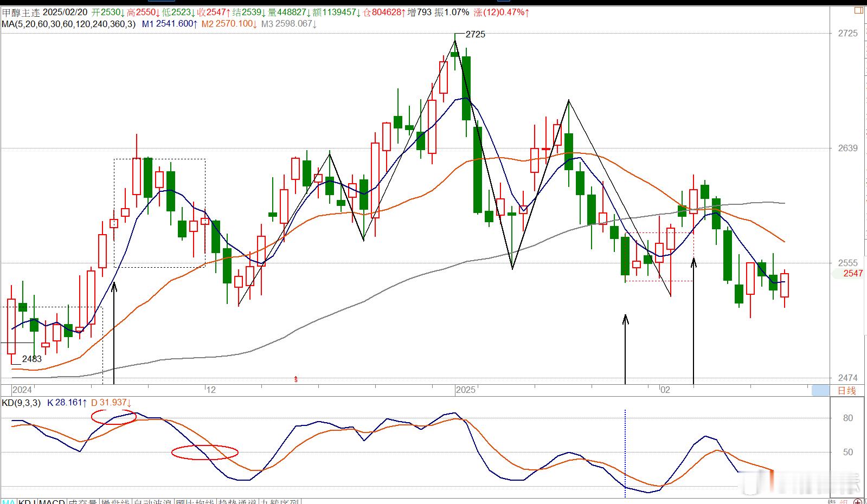This screenshot has height=504, width=867.
Task: Click the K 28.161 value
Action: (x=67, y=403)
